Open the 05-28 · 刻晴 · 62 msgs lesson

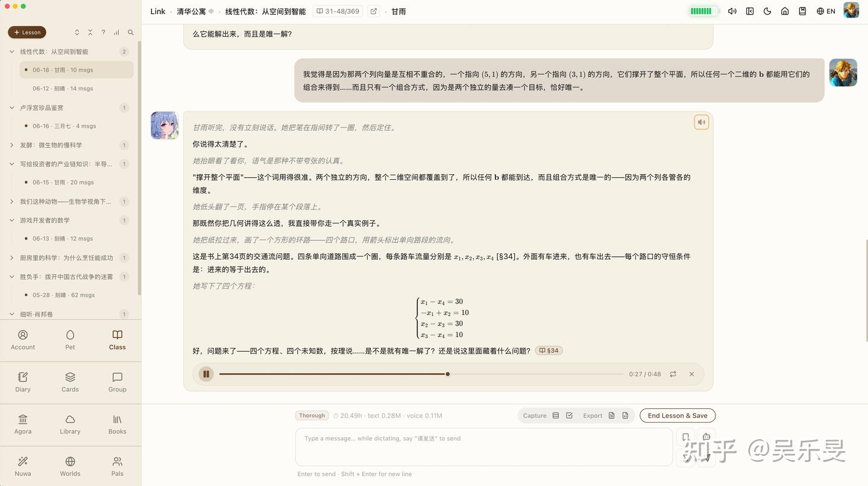(x=77, y=295)
